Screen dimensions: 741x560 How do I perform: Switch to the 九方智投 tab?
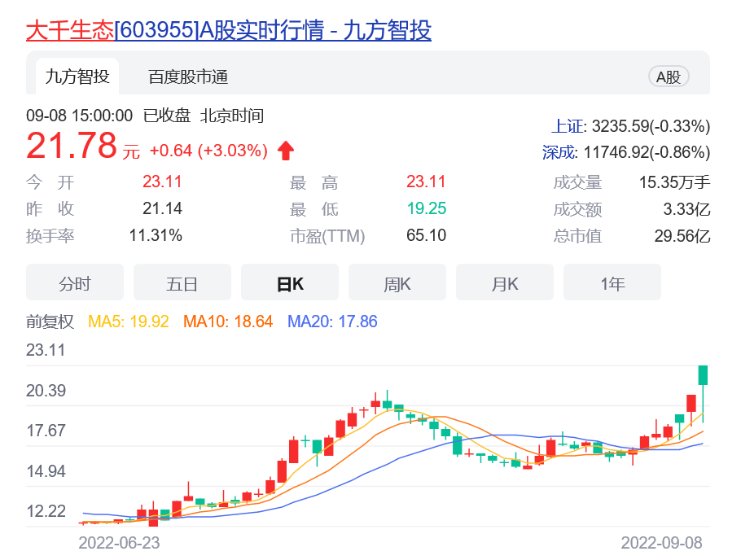coord(77,77)
